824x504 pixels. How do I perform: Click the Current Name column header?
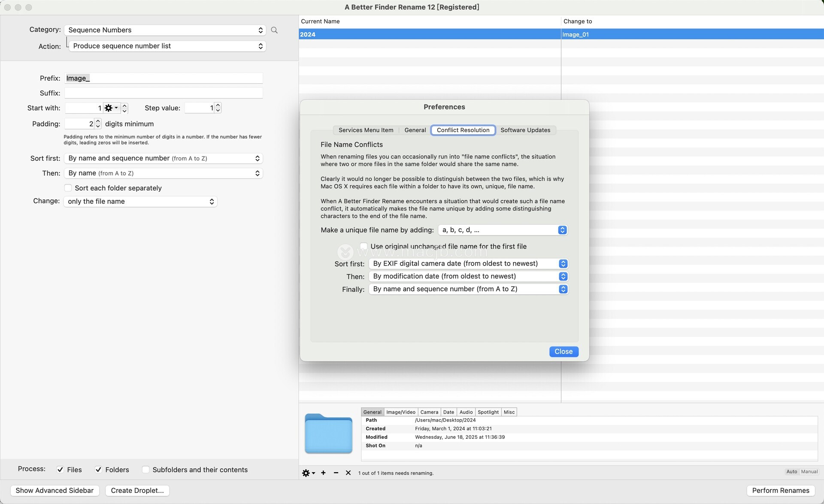coord(430,21)
